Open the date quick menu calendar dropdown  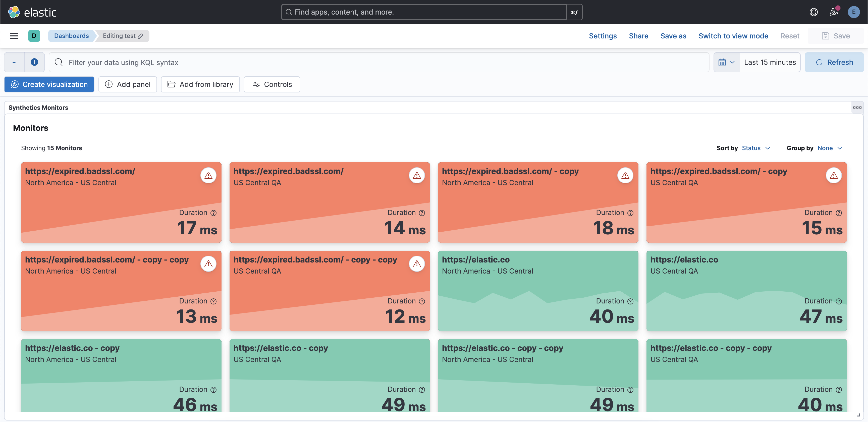pyautogui.click(x=727, y=62)
